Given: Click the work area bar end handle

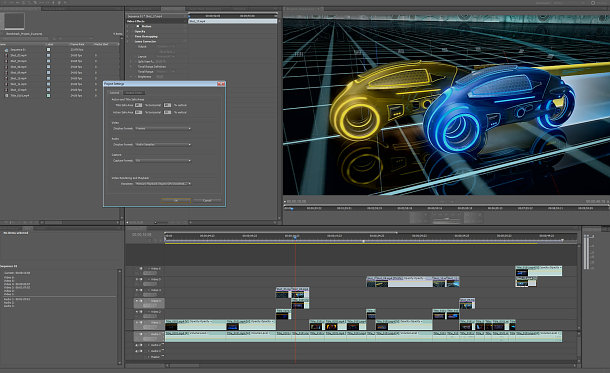Looking at the screenshot, I should (x=562, y=240).
